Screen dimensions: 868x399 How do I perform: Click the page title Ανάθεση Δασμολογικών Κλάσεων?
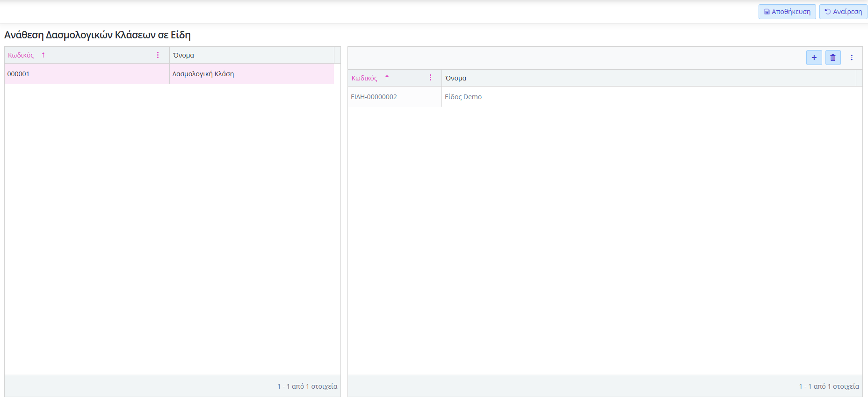click(x=97, y=35)
